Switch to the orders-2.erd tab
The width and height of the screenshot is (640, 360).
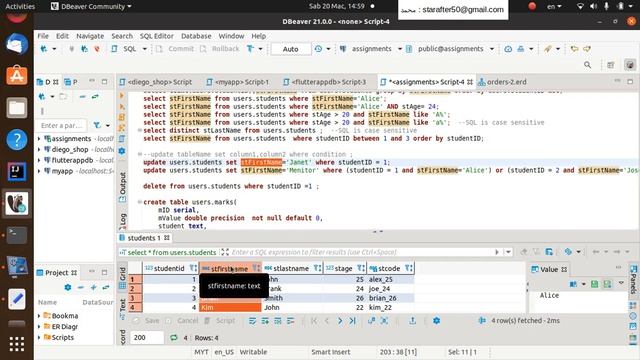click(502, 82)
